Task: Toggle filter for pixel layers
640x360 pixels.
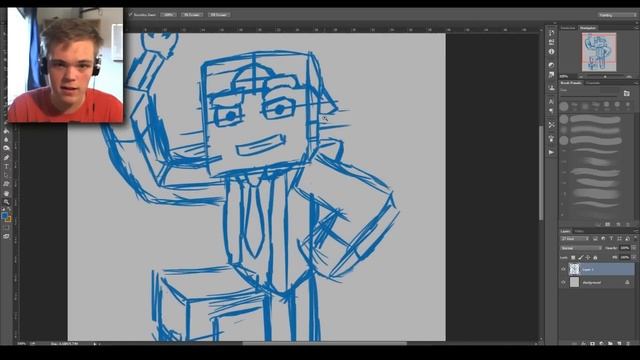Action: click(595, 239)
